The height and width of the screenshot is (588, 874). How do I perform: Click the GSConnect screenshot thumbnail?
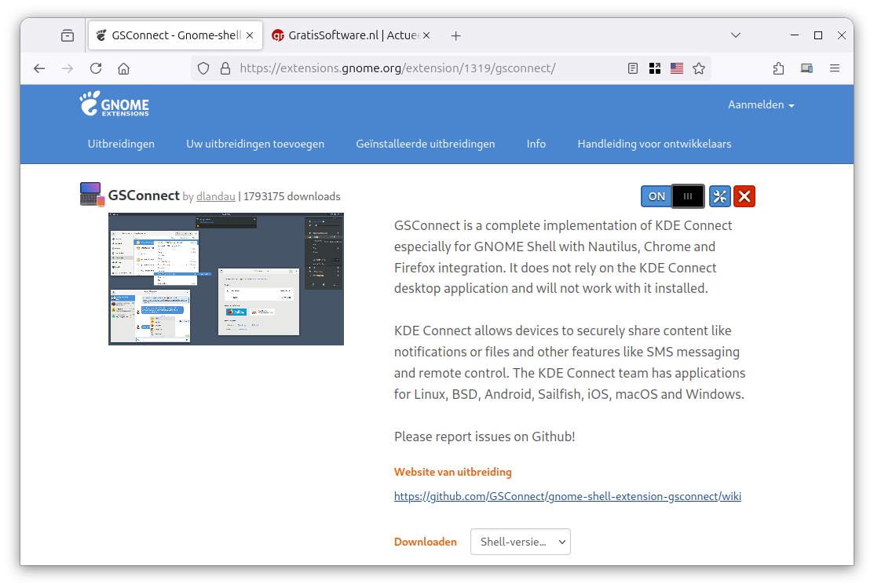(x=226, y=279)
